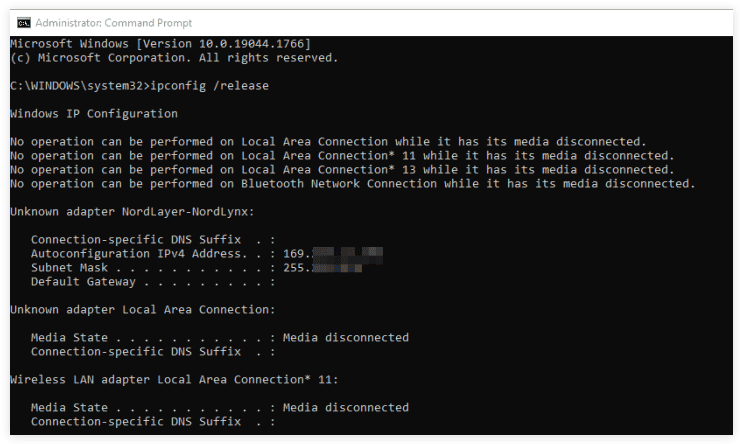Click the Microsoft Windows version line
The width and height of the screenshot is (740, 444).
pyautogui.click(x=160, y=44)
